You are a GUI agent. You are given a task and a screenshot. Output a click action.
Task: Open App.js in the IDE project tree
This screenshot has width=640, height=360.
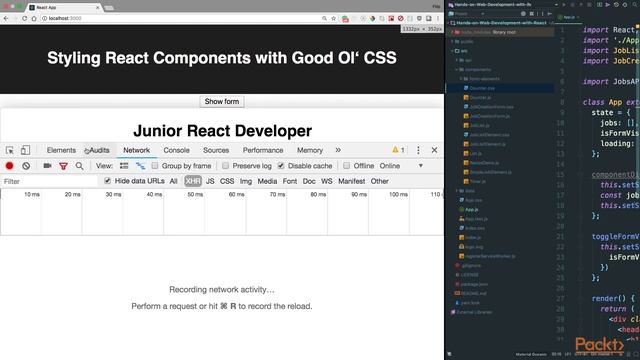(471, 209)
